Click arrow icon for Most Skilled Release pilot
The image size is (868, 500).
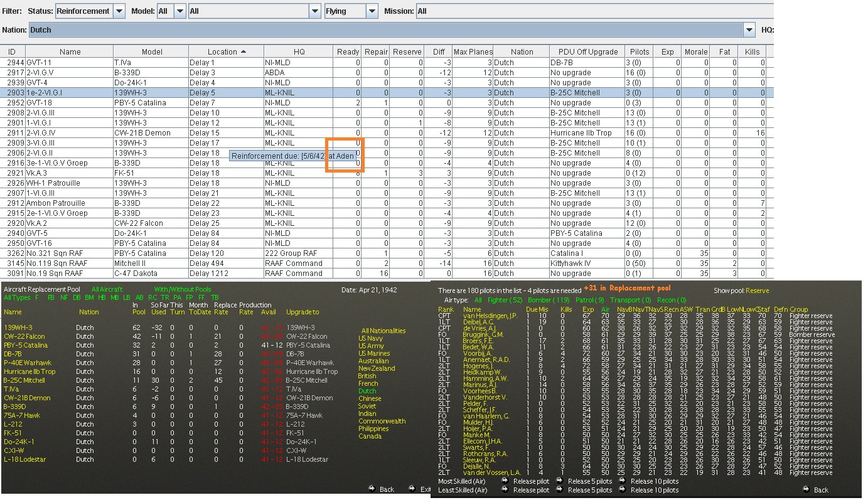505,481
